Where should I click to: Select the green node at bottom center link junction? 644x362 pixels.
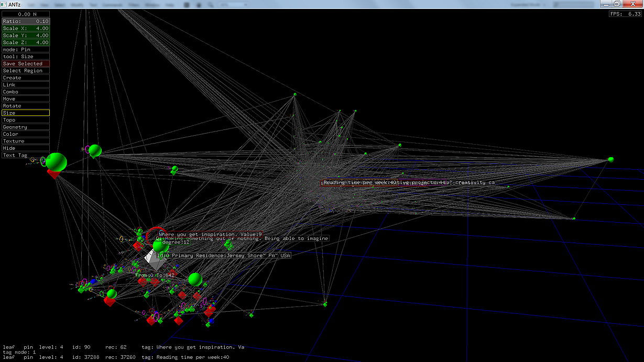325,304
